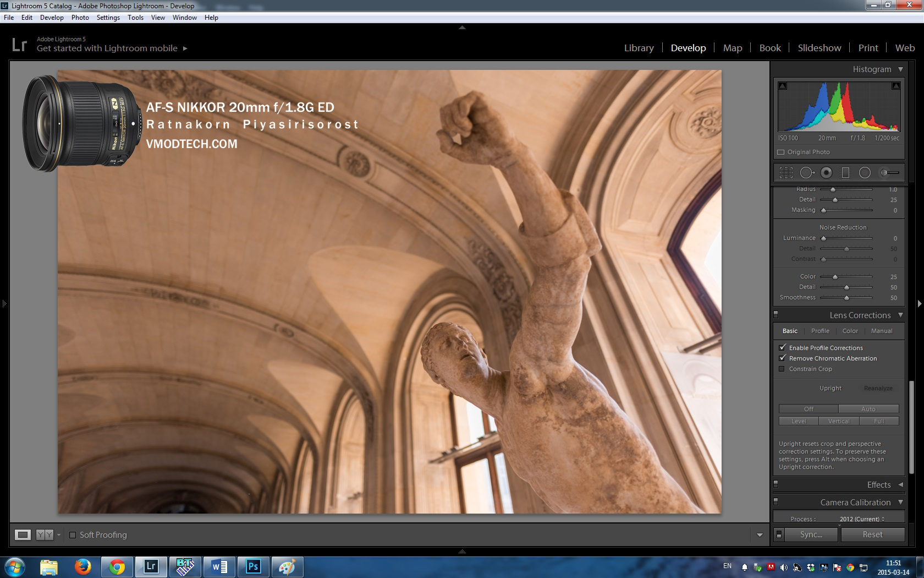This screenshot has width=924, height=578.
Task: Pick the Adjustment Brush tool
Action: pyautogui.click(x=889, y=173)
